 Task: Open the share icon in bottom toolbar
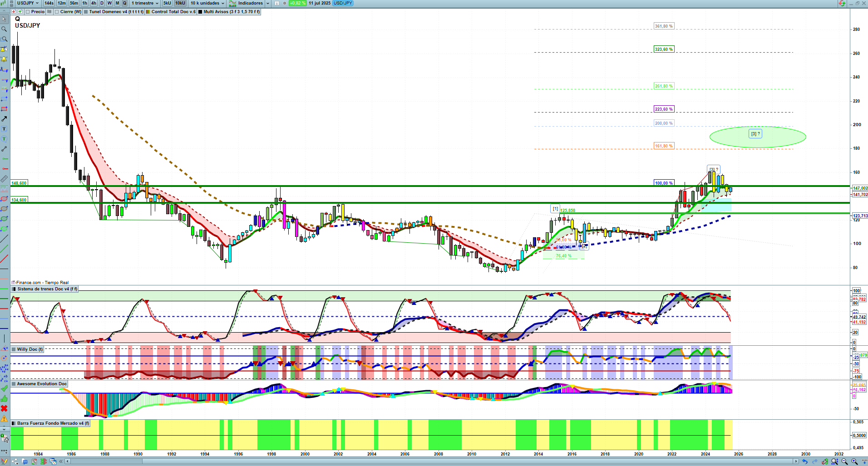click(15, 461)
